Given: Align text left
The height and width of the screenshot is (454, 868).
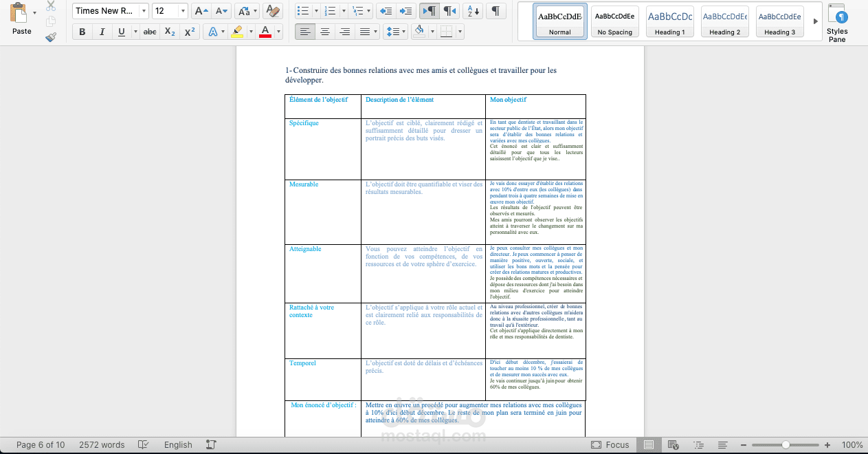Looking at the screenshot, I should (305, 32).
